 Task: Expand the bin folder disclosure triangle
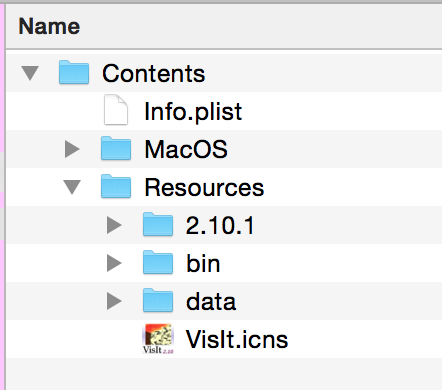coord(114,263)
